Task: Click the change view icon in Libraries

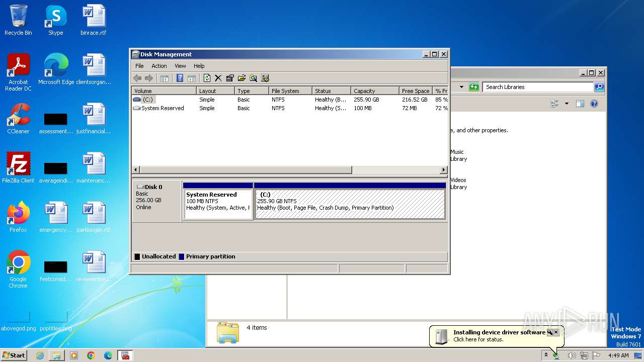Action: point(555,104)
